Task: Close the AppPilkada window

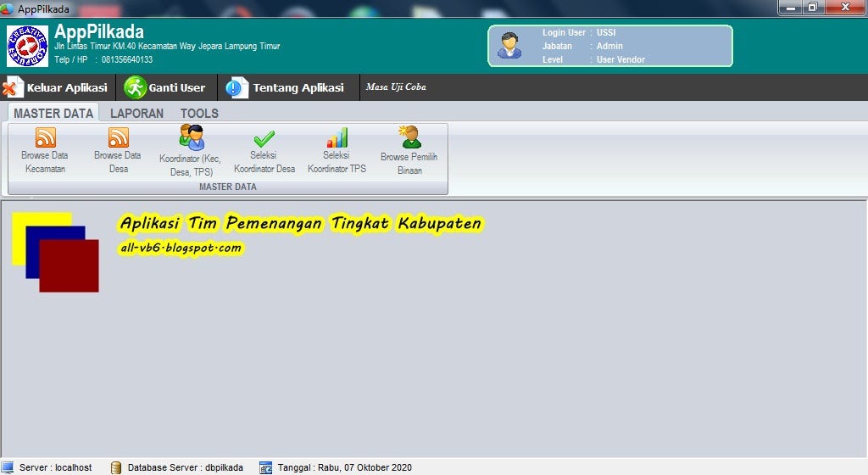Action: pyautogui.click(x=845, y=7)
